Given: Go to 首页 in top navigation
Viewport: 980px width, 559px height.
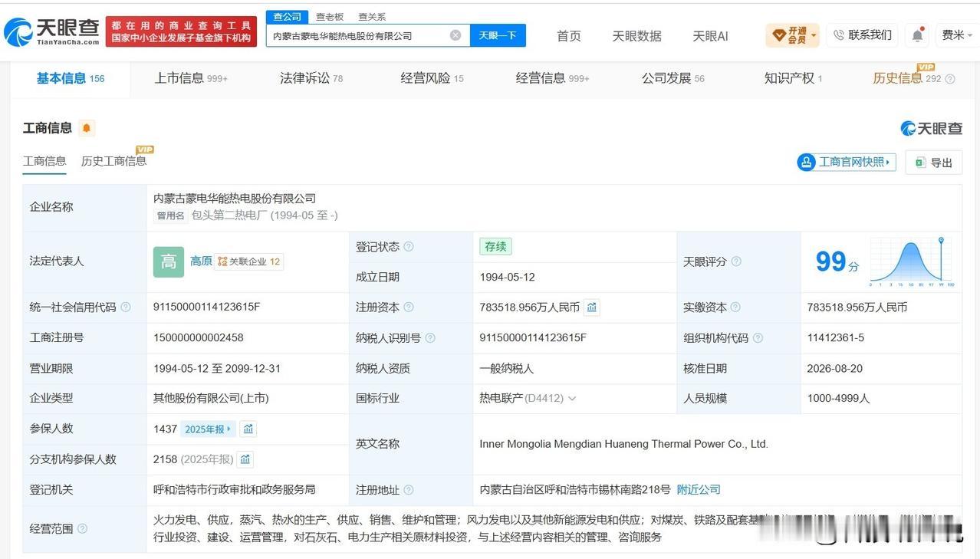Looking at the screenshot, I should pos(568,36).
